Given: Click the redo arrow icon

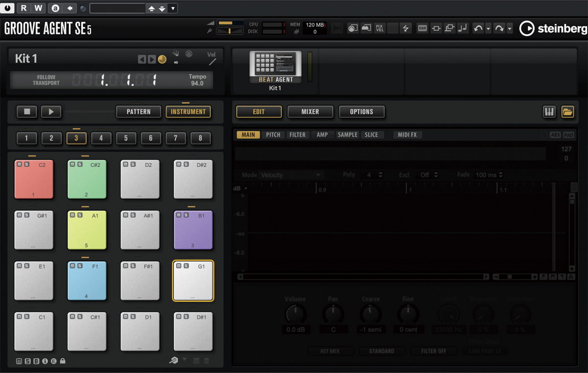Looking at the screenshot, I should tap(499, 28).
